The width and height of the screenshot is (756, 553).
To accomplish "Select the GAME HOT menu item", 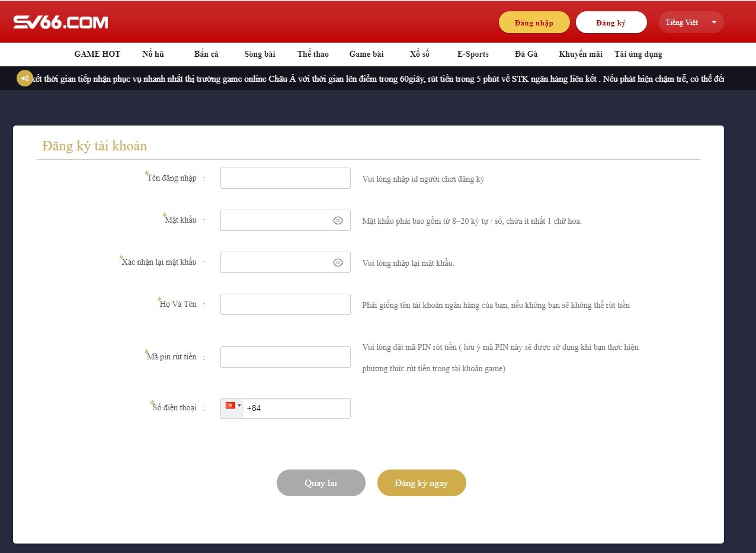I will [x=97, y=54].
